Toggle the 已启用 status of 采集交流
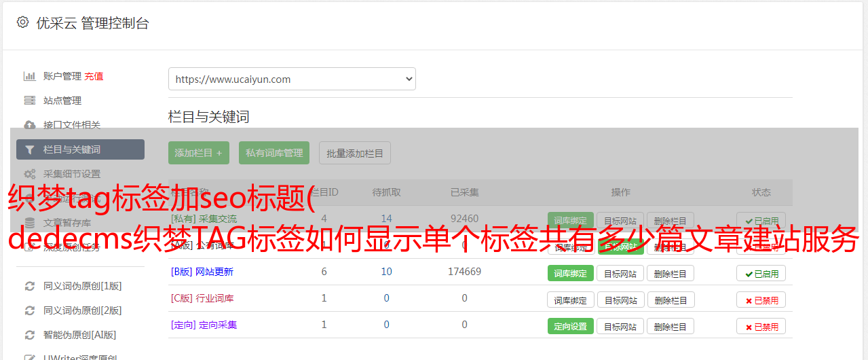The image size is (868, 360). coord(761,220)
